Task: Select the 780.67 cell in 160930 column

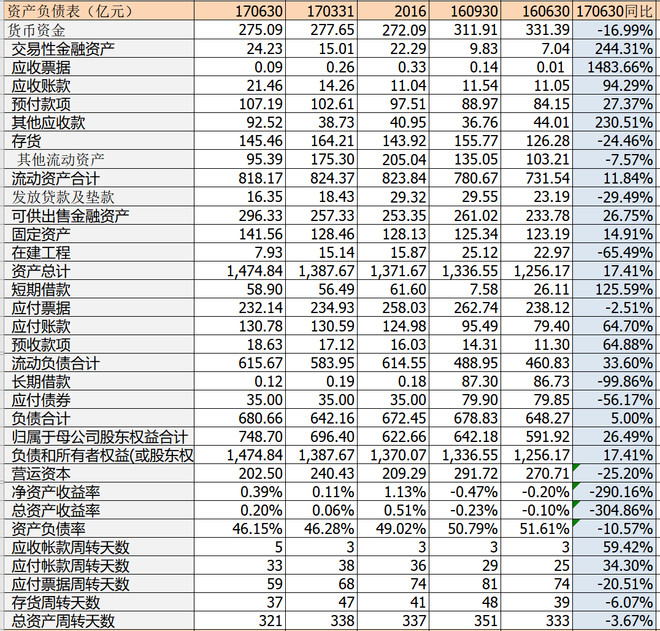Action: point(465,178)
